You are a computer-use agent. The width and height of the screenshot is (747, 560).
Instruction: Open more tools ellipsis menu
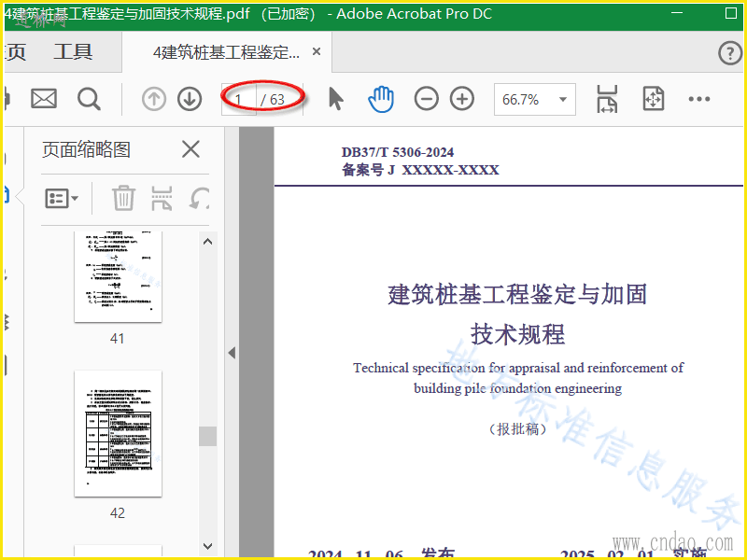click(x=698, y=99)
